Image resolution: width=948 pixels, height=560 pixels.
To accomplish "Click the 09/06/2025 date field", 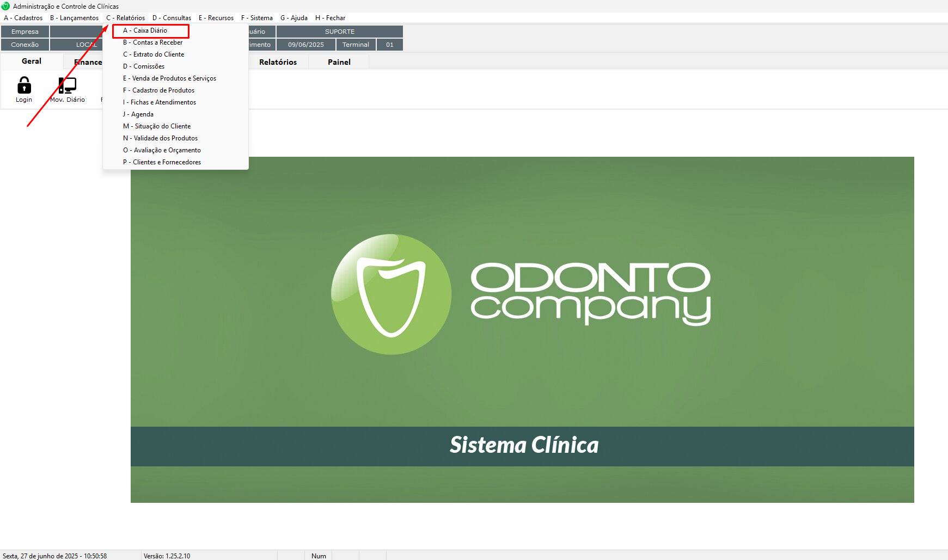I will (306, 45).
